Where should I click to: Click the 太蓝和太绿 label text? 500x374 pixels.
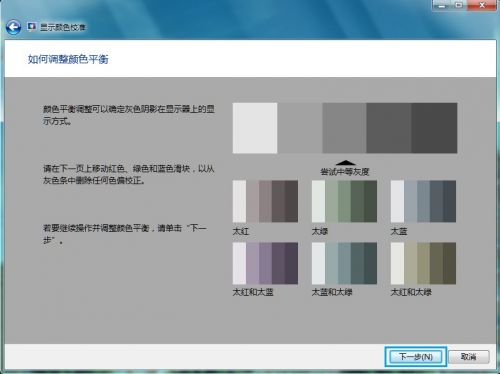pyautogui.click(x=332, y=292)
